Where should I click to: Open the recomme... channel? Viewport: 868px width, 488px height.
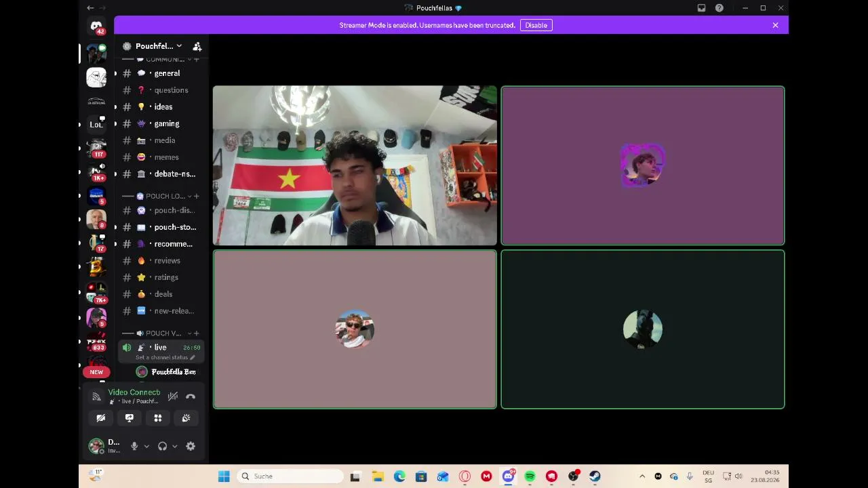[x=161, y=244]
